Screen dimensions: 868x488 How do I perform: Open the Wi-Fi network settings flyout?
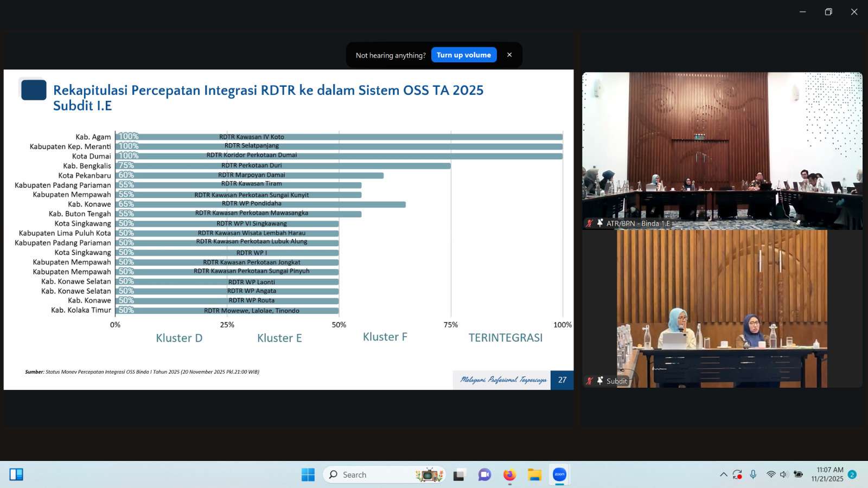click(771, 475)
